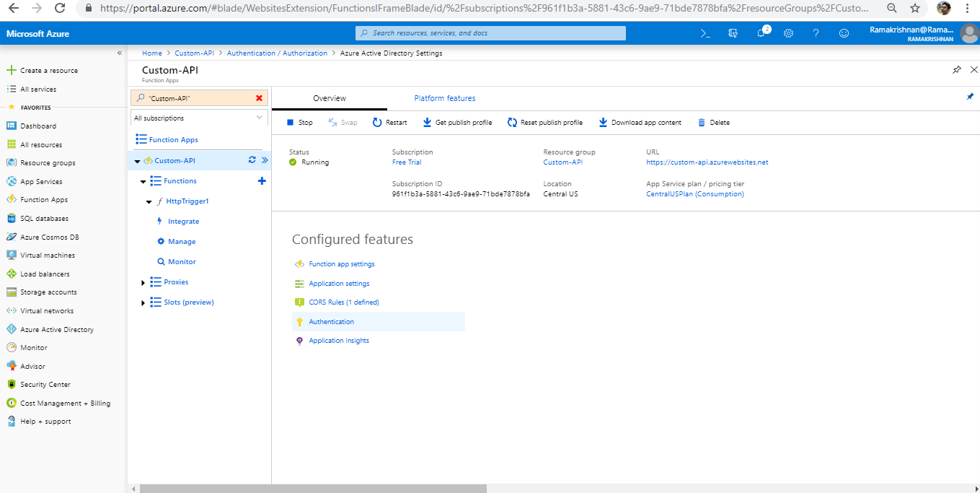Open Azure Cloud Shell icon
Screen dimensions: 980x493
click(x=705, y=33)
